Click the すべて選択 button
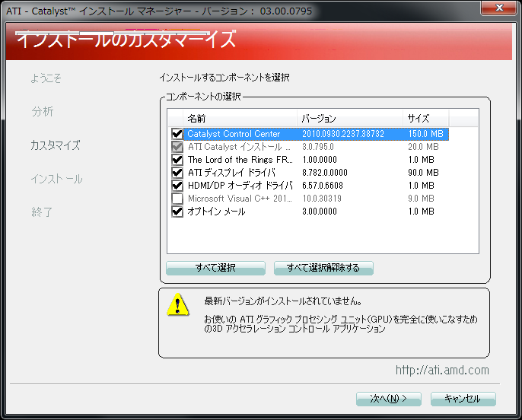Image resolution: width=522 pixels, height=420 pixels. (x=215, y=268)
